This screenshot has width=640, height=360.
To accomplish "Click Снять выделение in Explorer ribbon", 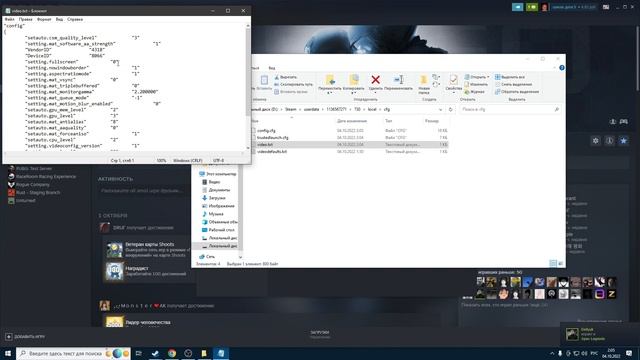I will (x=513, y=84).
